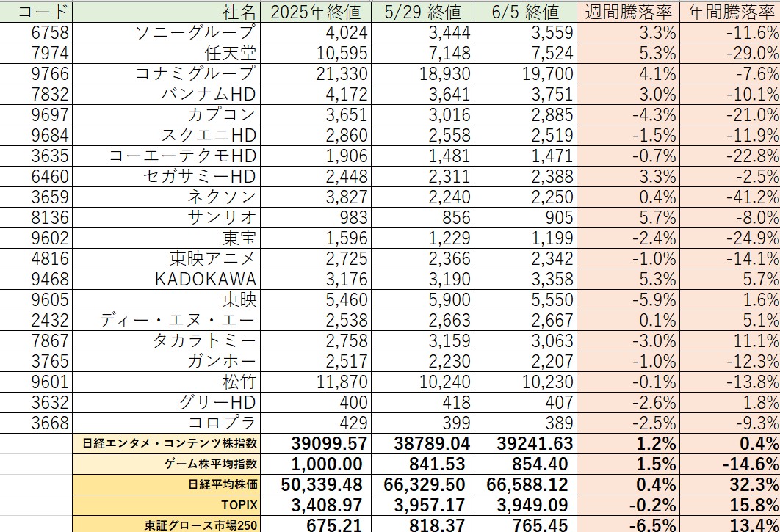Screen dimensions: 780x532
Task: Select Konami's 5/29 close 18,930
Action: (x=422, y=73)
